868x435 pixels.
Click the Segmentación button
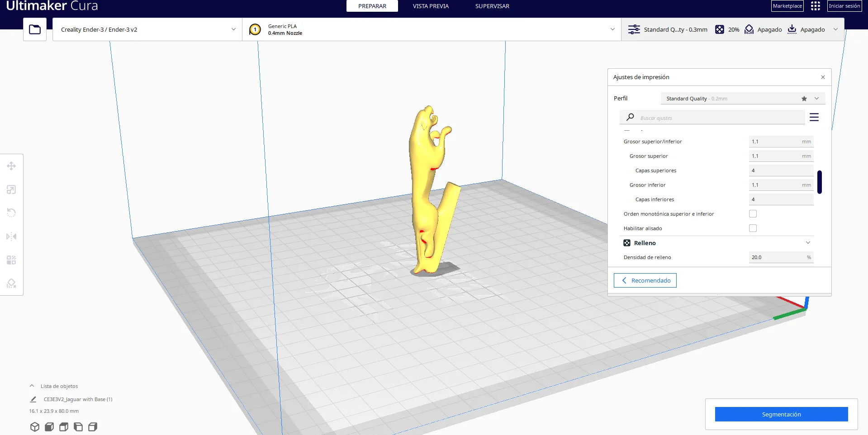tap(781, 414)
